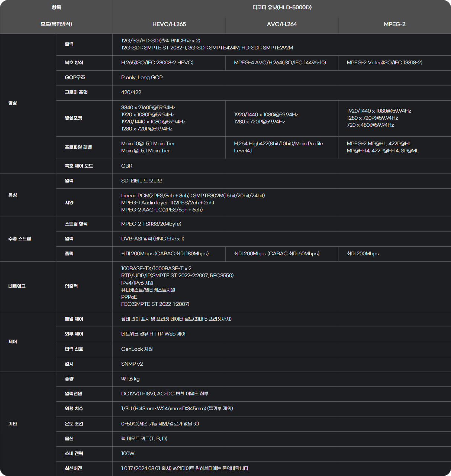Select the AVC/H.264 column header
Image resolution: width=451 pixels, height=476 pixels.
coord(282,24)
